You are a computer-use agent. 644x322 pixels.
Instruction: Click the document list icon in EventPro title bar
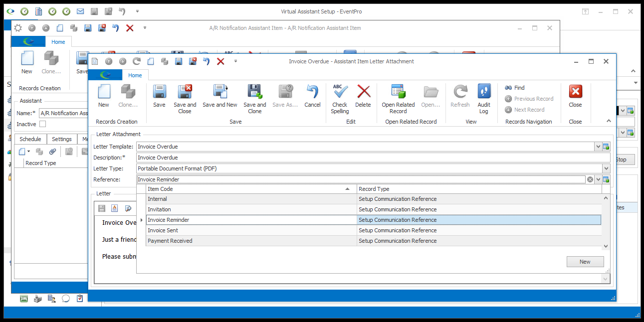(x=38, y=11)
